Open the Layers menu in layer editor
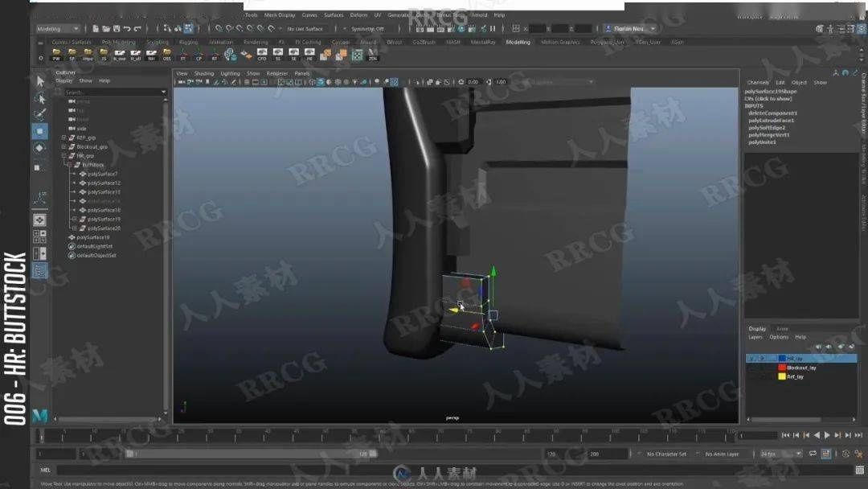Image resolution: width=868 pixels, height=489 pixels. [755, 337]
